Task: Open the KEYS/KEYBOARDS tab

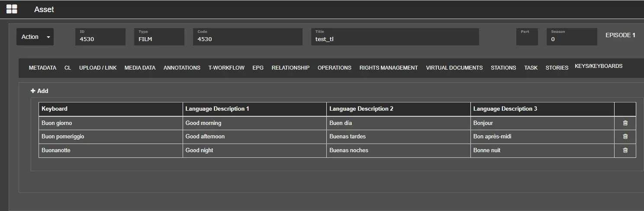Action: (598, 66)
